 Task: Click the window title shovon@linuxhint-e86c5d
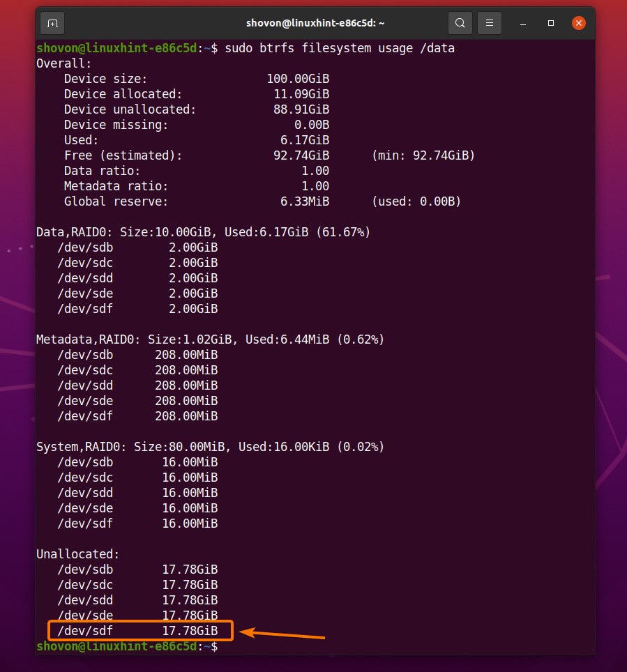315,23
